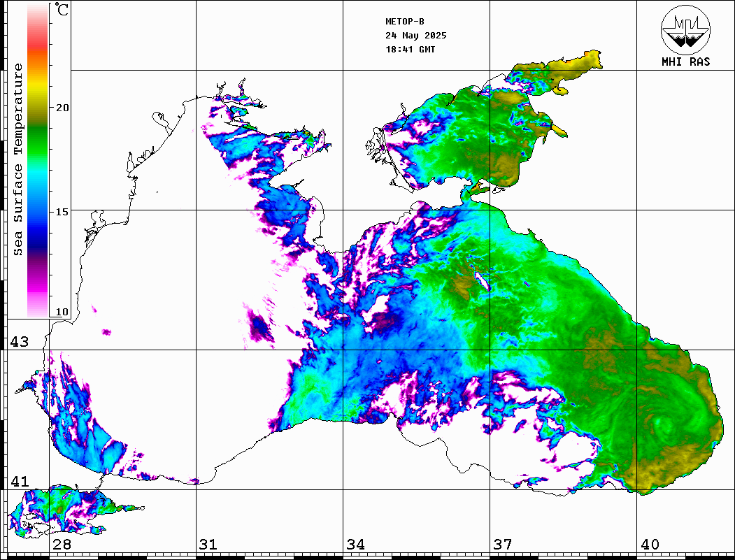Click latitude label '41'

point(20,482)
